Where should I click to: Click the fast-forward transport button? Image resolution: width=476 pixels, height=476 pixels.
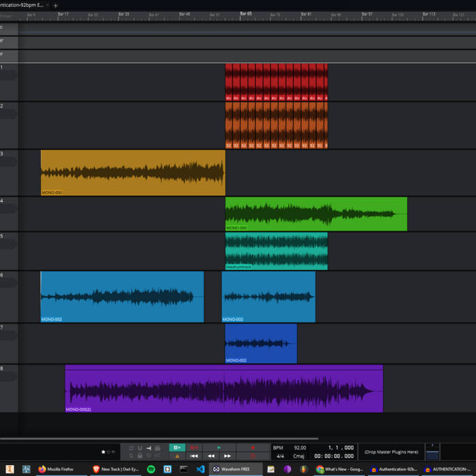click(x=228, y=456)
